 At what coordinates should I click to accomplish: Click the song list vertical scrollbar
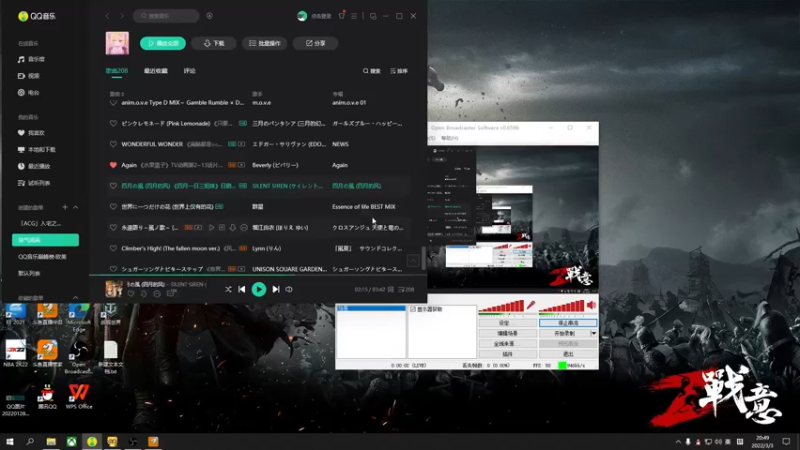(423, 258)
